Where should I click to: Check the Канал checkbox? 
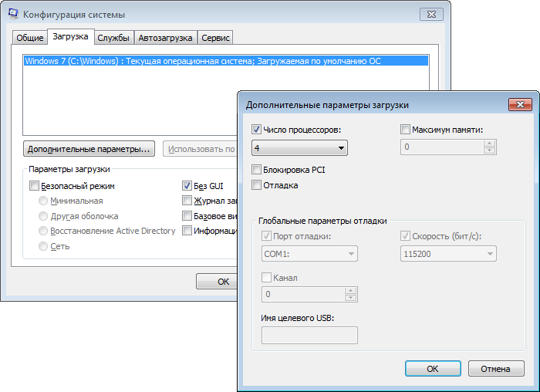click(267, 277)
